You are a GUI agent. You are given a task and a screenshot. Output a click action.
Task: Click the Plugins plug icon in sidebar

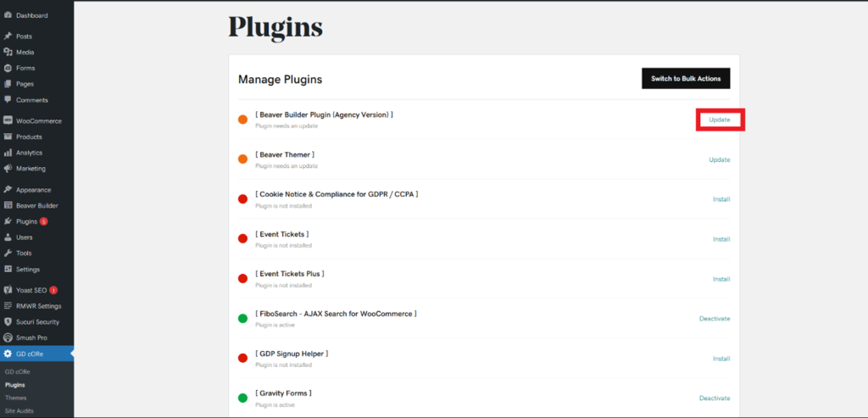click(x=8, y=221)
